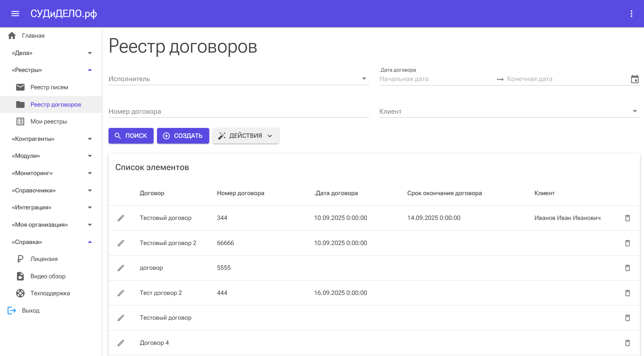The image size is (644, 356).
Task: Edit the contract numbered 344
Action: pyautogui.click(x=121, y=218)
